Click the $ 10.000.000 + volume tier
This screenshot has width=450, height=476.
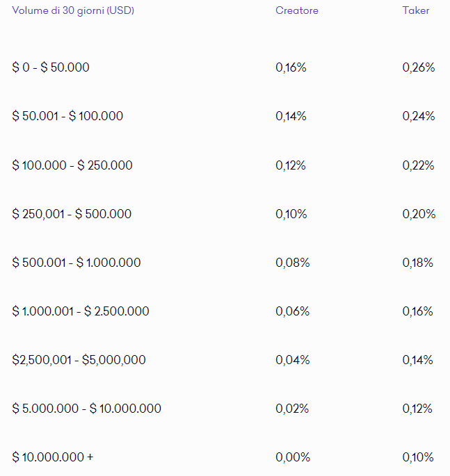pos(53,457)
